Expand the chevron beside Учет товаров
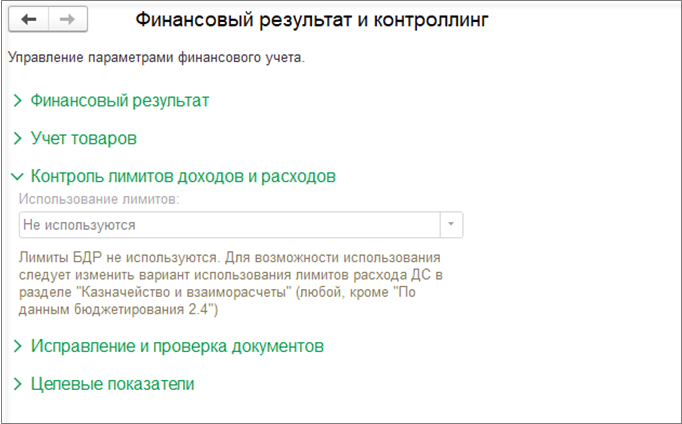The height and width of the screenshot is (424, 682). tap(17, 138)
